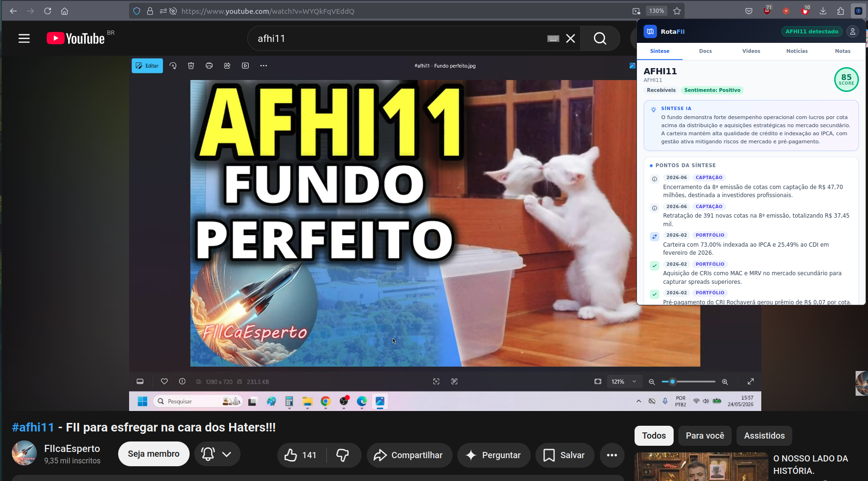Screen dimensions: 868x481
Task: Click the RotaFII logo icon in the panel
Action: [x=650, y=31]
